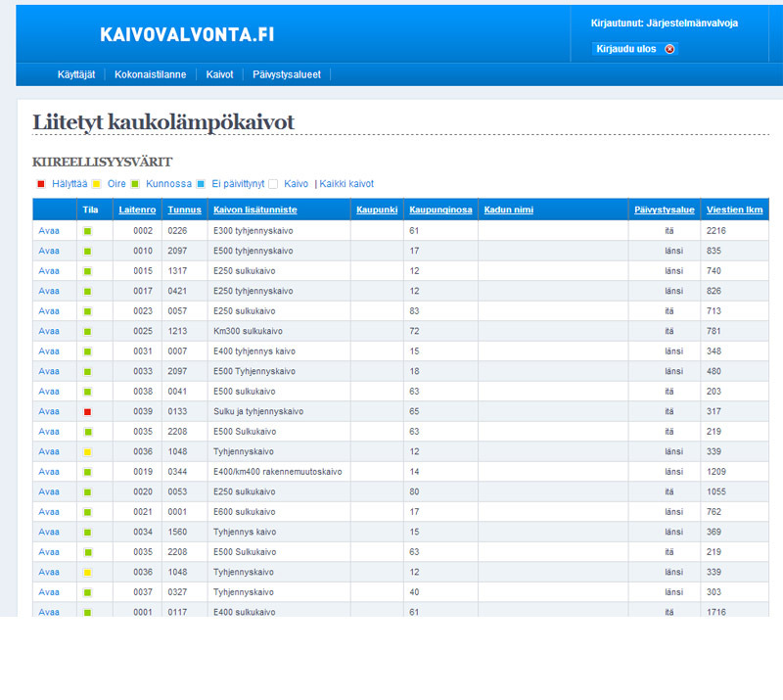Click the Kaivovalvonta.fi site logo

[186, 34]
